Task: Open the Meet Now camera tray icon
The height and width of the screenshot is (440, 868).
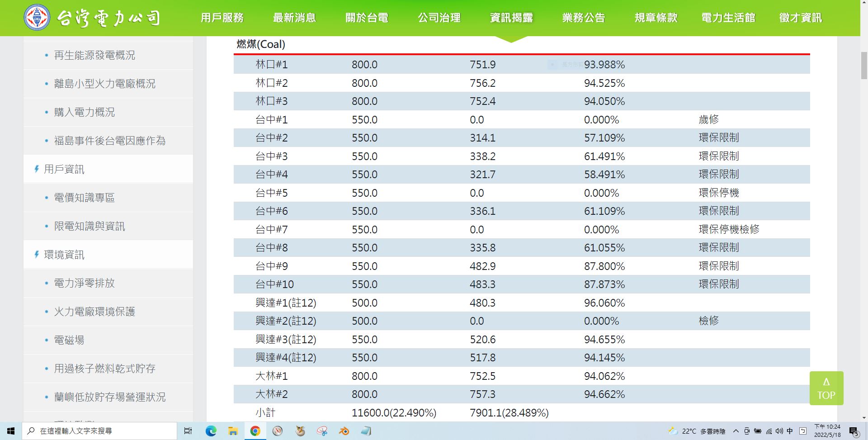Action: click(x=747, y=431)
